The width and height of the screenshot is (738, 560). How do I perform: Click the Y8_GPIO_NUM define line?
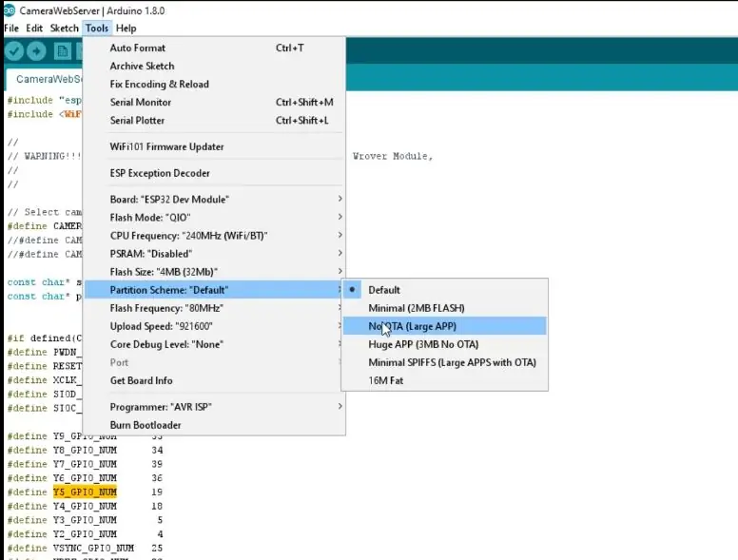(85, 451)
